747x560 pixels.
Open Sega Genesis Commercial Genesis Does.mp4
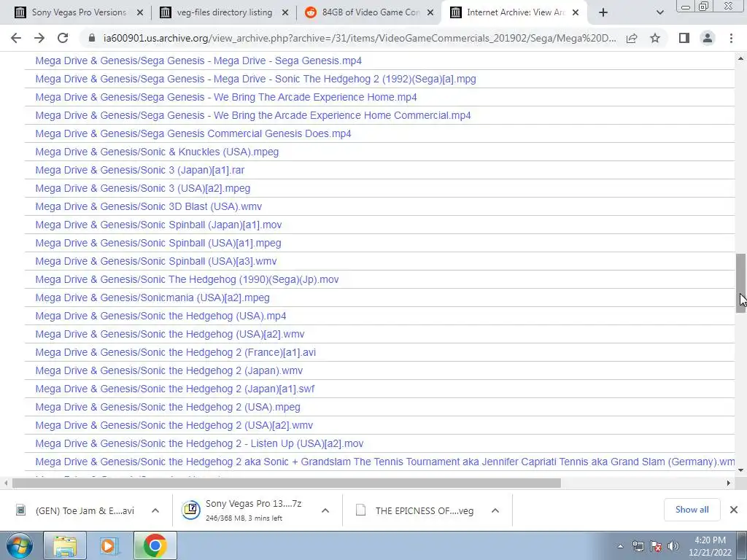click(193, 134)
